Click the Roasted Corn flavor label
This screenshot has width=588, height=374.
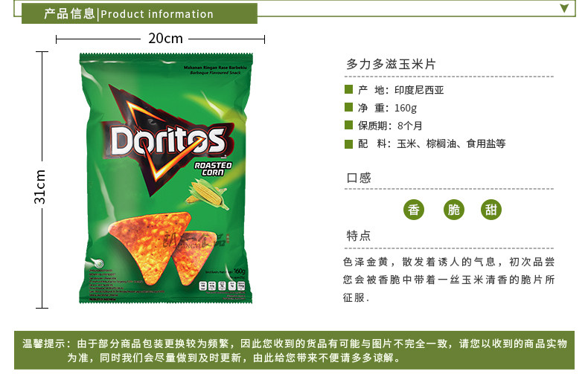click(x=213, y=169)
